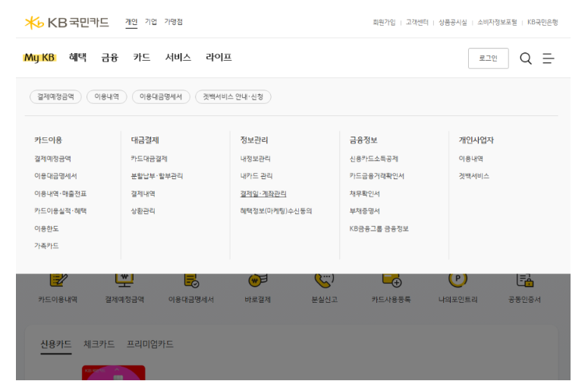Click the 결제일·계좌관리 link
This screenshot has height=381, width=588.
(263, 194)
